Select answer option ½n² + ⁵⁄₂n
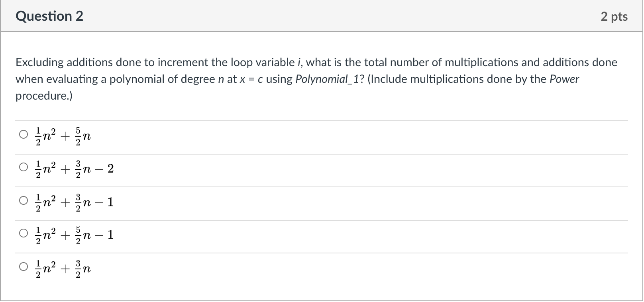 (24, 134)
